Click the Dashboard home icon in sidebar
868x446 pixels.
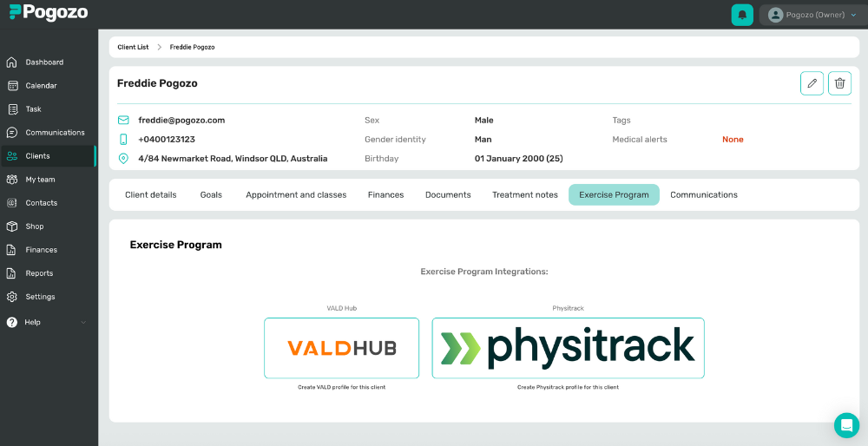tap(11, 62)
